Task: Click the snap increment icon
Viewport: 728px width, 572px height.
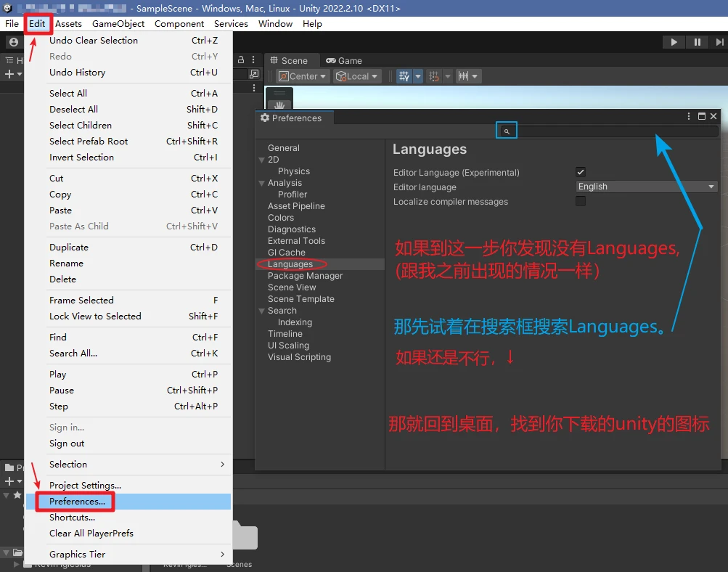Action: click(x=433, y=76)
